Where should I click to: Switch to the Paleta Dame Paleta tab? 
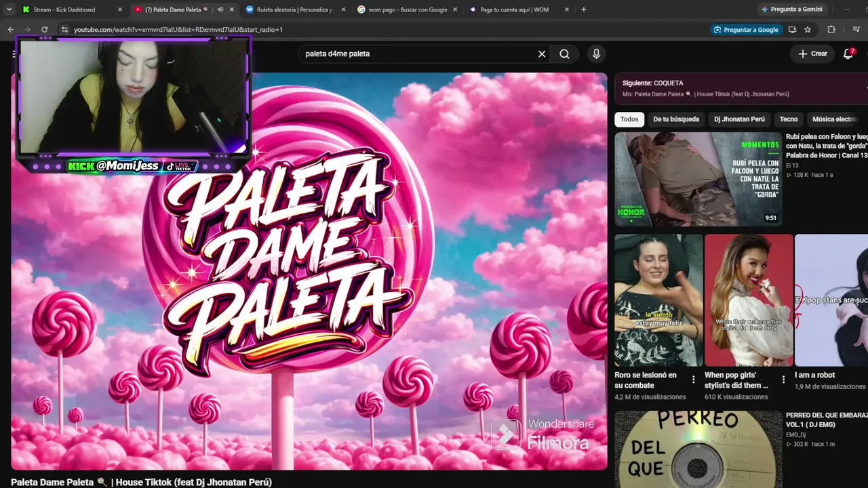(183, 9)
